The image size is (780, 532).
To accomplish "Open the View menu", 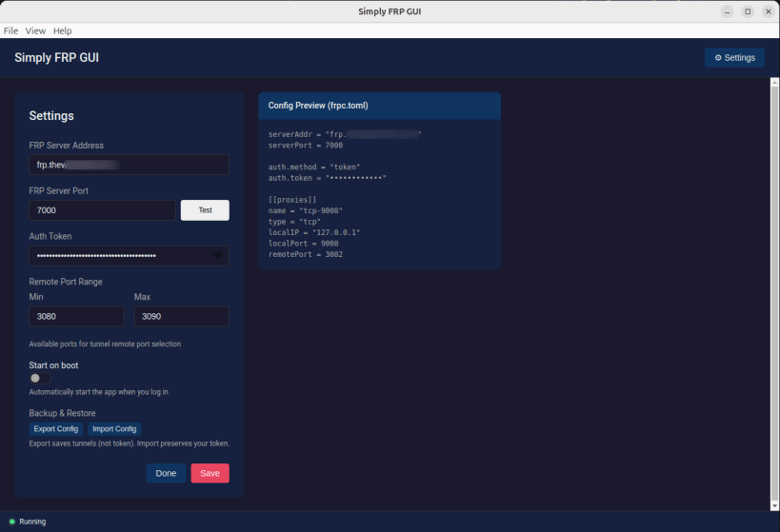I will [x=35, y=30].
